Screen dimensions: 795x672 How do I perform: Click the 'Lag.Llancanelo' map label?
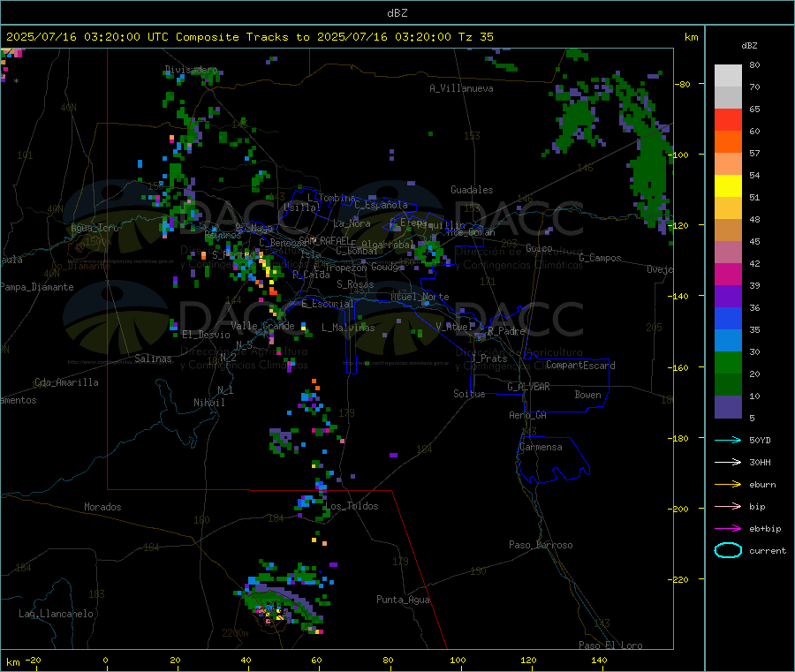56,614
